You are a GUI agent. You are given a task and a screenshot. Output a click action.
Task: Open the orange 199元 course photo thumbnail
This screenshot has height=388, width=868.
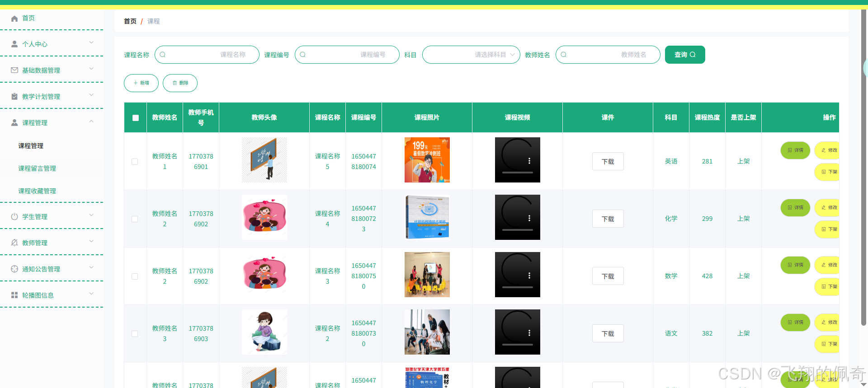click(x=427, y=160)
